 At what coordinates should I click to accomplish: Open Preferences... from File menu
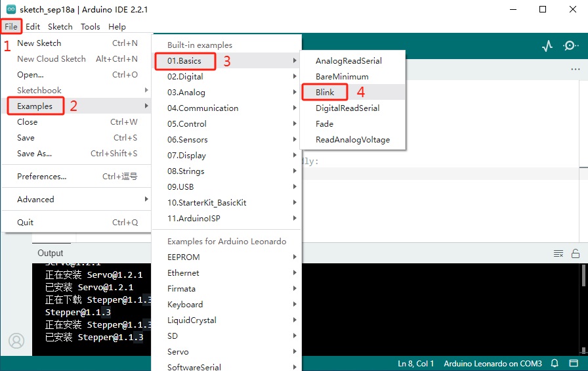point(77,177)
